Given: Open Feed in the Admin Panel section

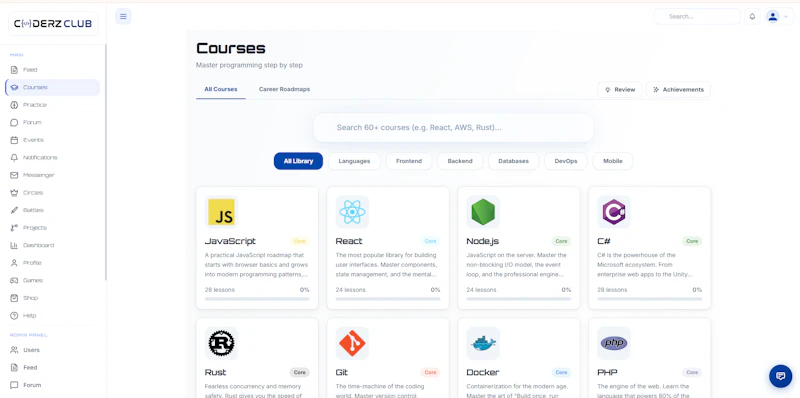Looking at the screenshot, I should 53,367.
